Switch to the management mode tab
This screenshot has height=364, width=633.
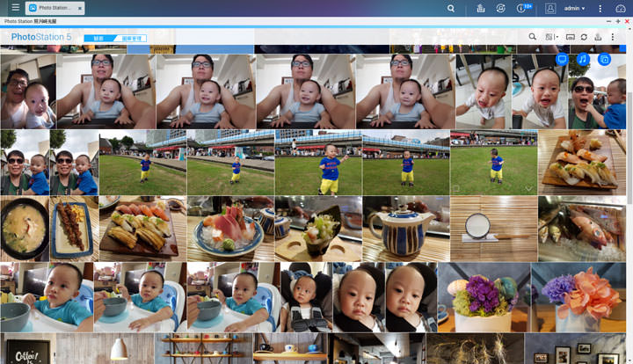(x=132, y=38)
